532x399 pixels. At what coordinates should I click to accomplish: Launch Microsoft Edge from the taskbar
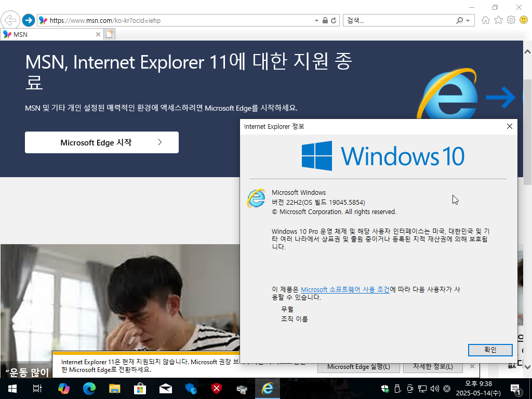pos(89,389)
